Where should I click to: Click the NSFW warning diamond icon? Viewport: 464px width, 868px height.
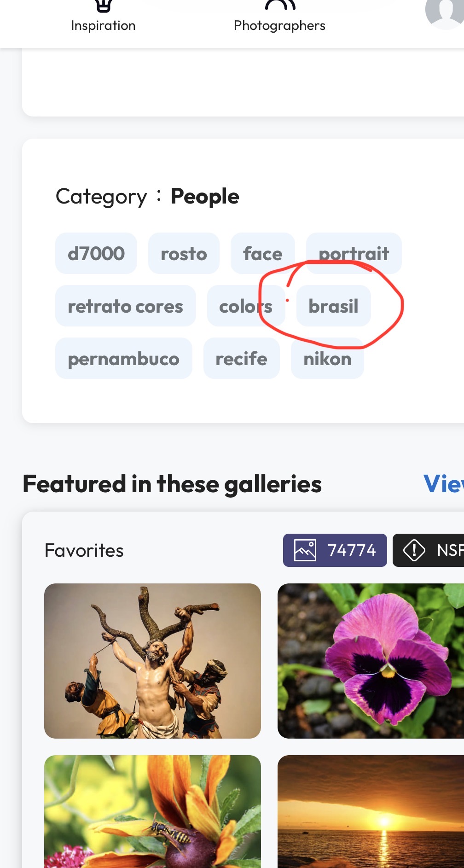tap(414, 550)
